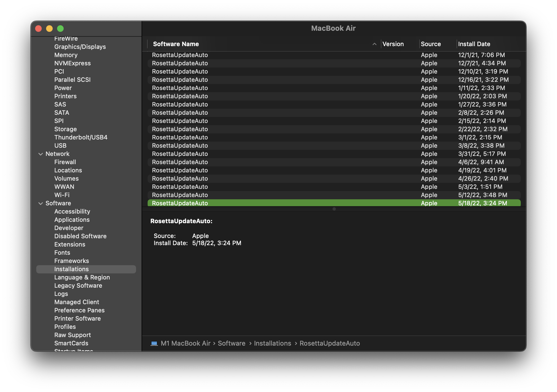The image size is (557, 392).
Task: Click the green zoom window button
Action: tap(60, 29)
